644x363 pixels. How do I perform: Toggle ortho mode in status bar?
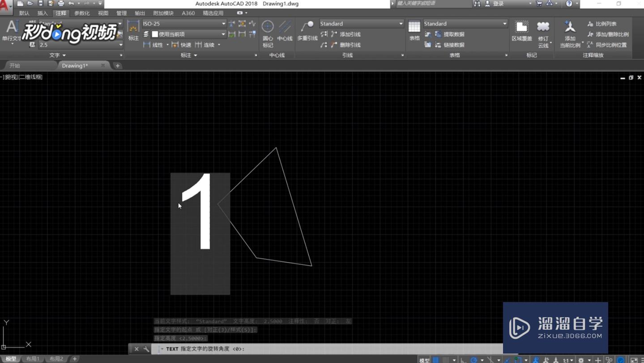tap(463, 360)
